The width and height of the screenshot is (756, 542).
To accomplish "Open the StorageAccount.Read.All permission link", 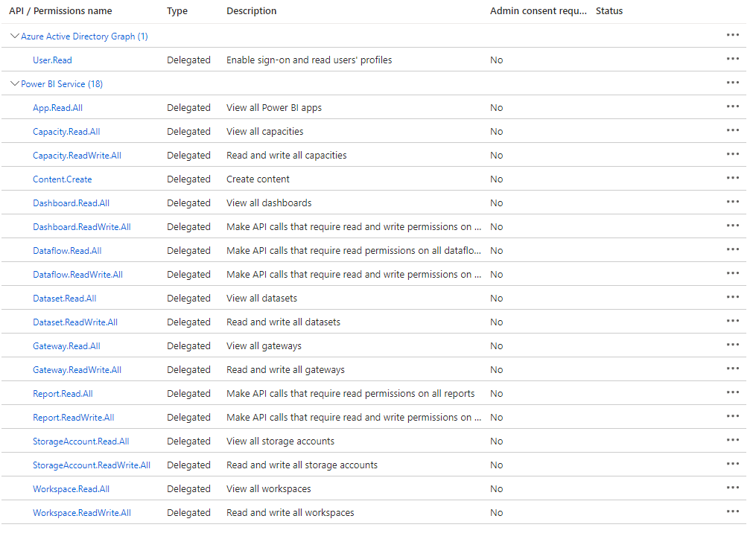I will click(x=81, y=441).
